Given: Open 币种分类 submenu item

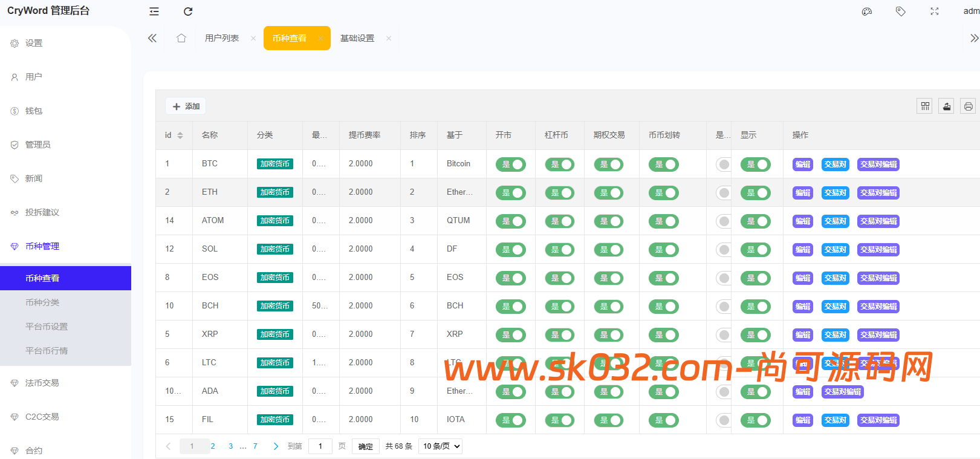Looking at the screenshot, I should [42, 302].
